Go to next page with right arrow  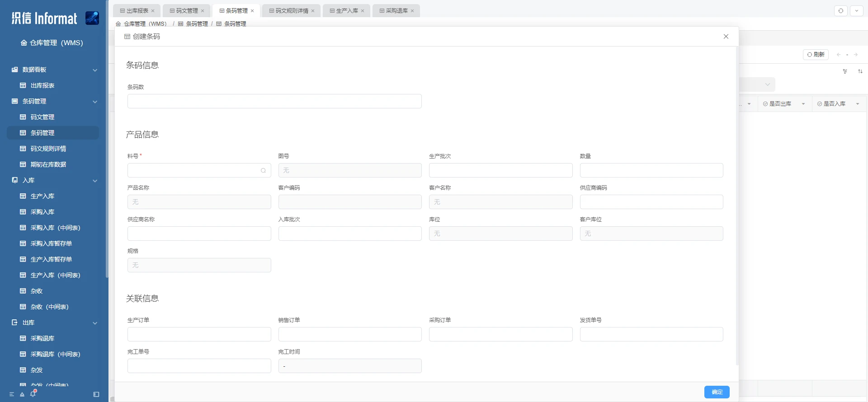856,55
